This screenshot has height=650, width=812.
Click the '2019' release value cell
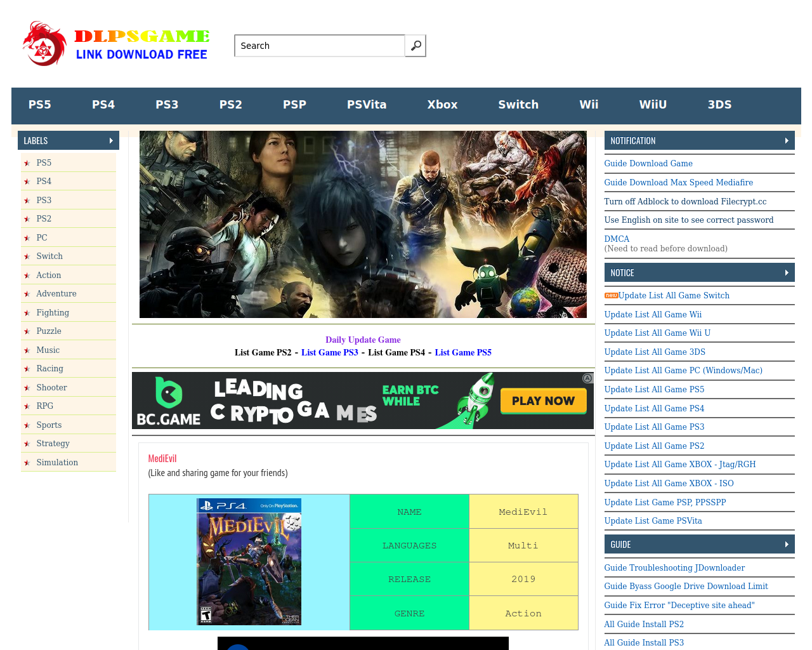tap(523, 579)
